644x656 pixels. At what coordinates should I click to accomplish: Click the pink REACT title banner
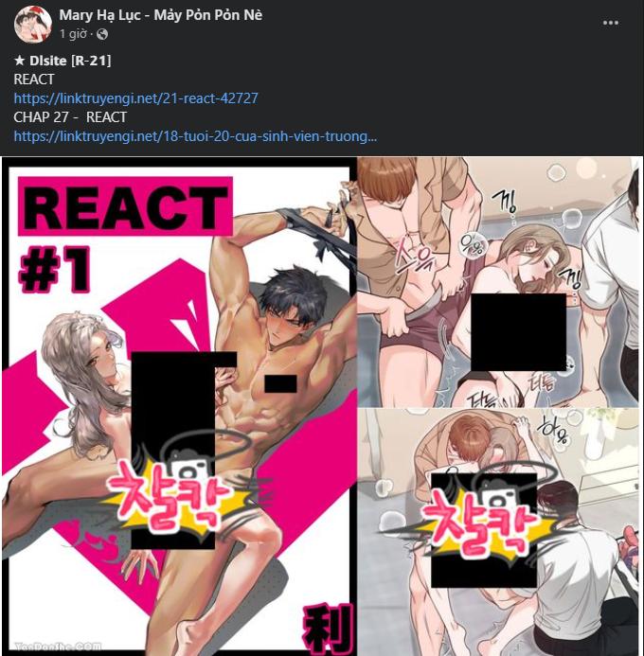pyautogui.click(x=125, y=206)
